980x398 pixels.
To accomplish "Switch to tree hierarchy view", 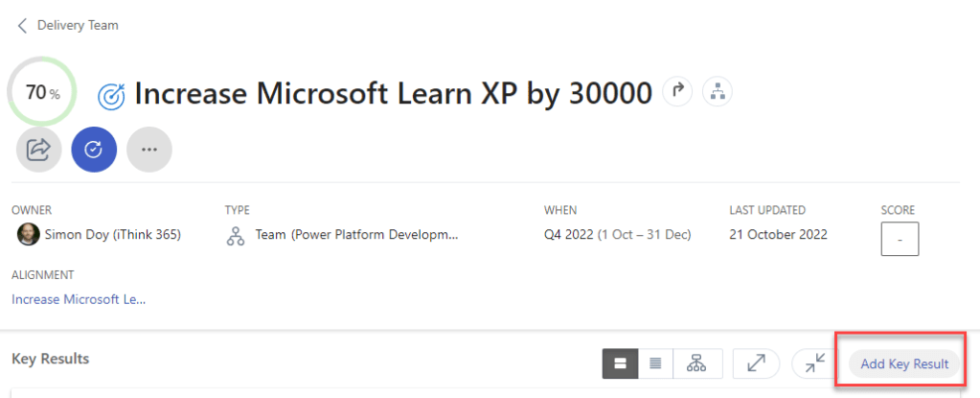I will point(696,363).
